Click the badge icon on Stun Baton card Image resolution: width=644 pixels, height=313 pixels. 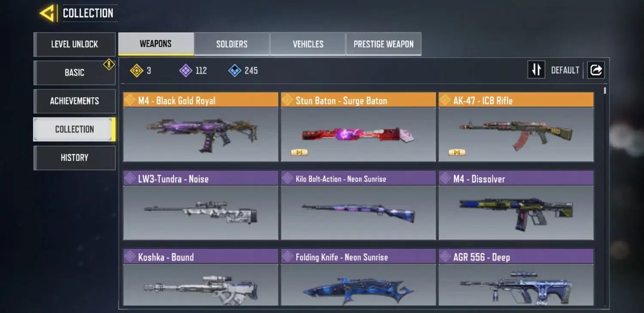[x=299, y=152]
